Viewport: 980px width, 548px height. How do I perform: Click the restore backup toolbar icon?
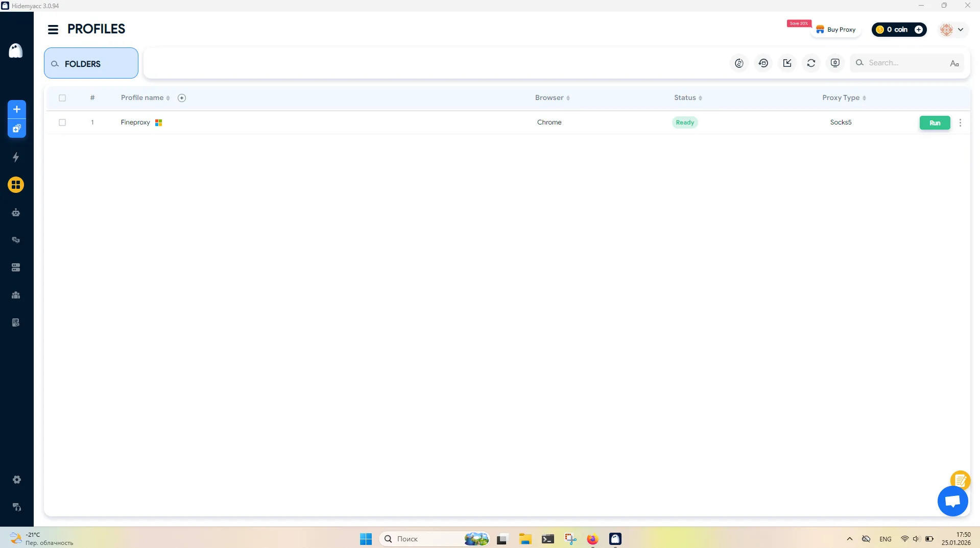763,63
